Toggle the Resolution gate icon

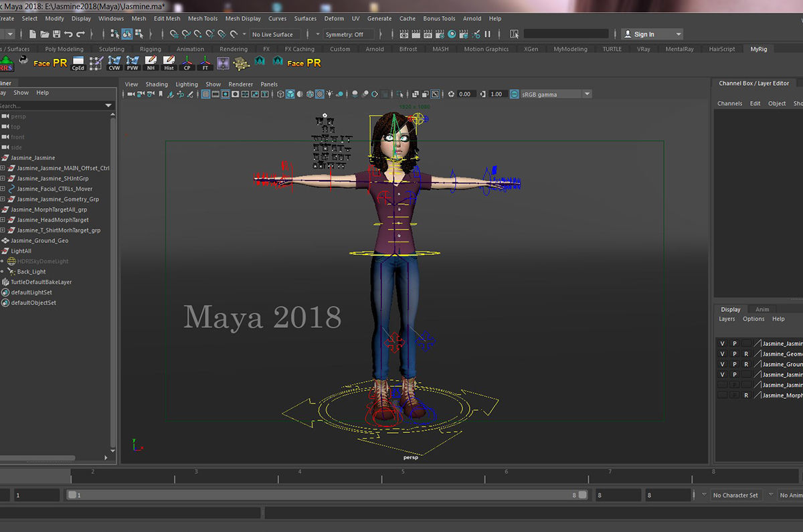click(x=226, y=94)
